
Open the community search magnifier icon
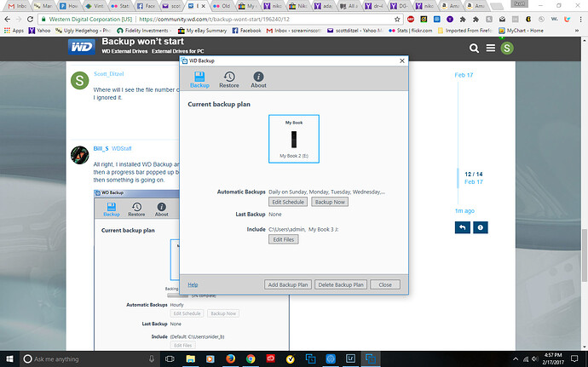pos(474,48)
